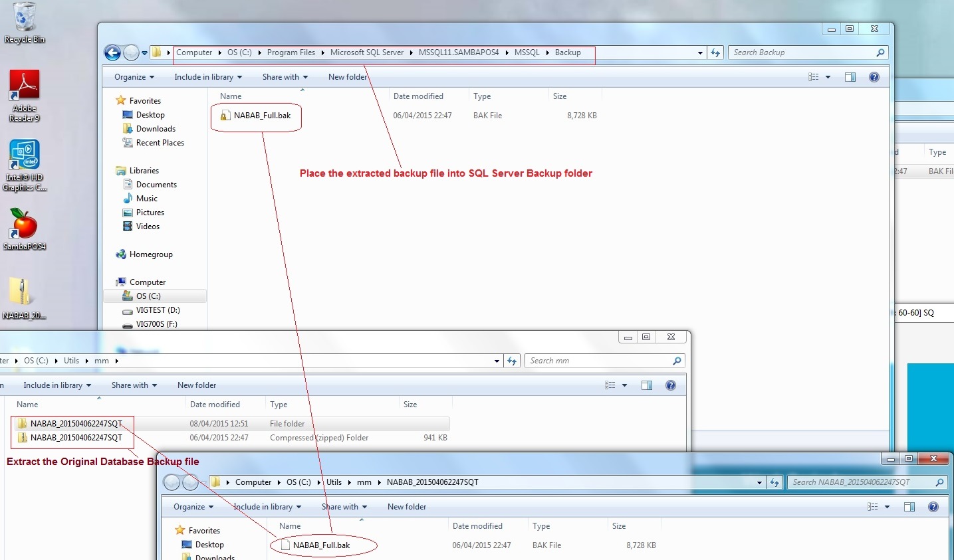Open Documents library in sidebar

tap(150, 185)
